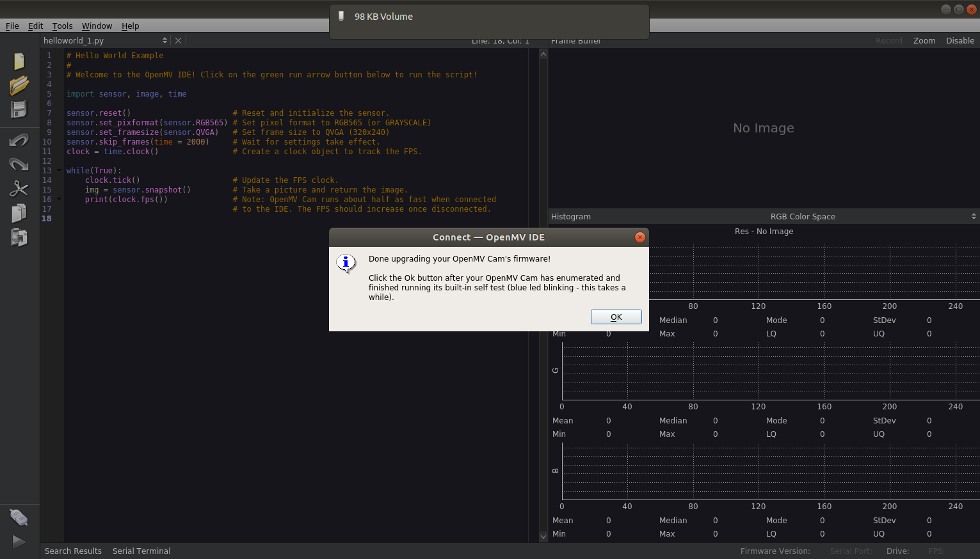Click Zoom in the Frame Buffer header
The width and height of the screenshot is (980, 559).
coord(924,40)
